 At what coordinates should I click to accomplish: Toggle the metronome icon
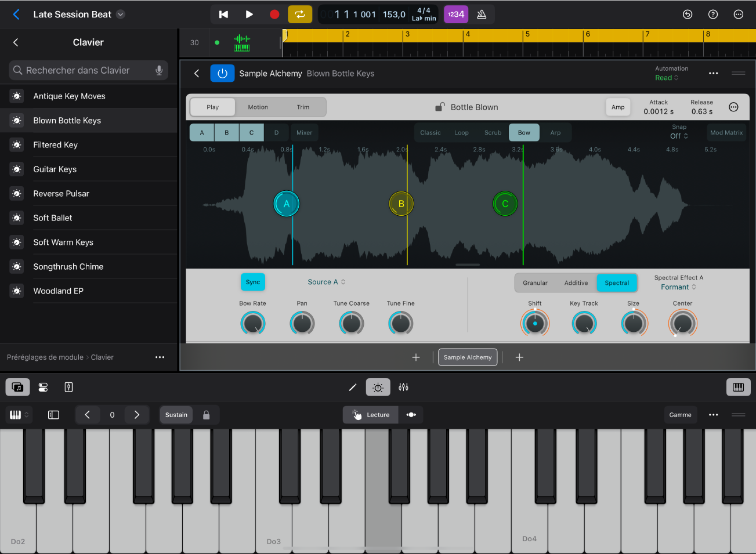(x=482, y=15)
